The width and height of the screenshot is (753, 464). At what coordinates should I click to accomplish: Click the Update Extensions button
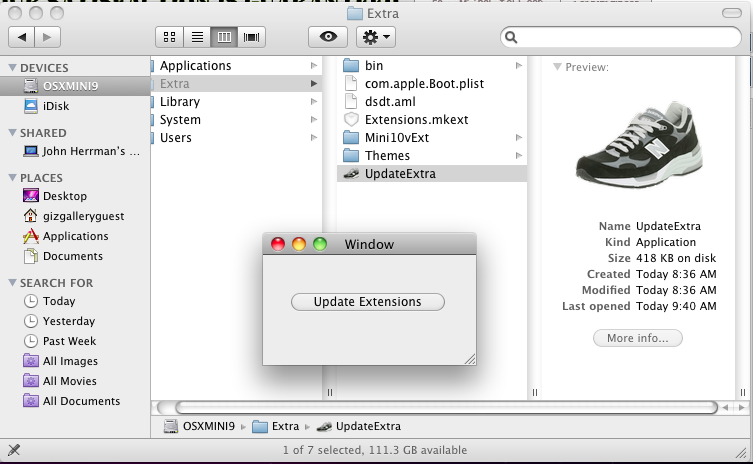click(367, 302)
